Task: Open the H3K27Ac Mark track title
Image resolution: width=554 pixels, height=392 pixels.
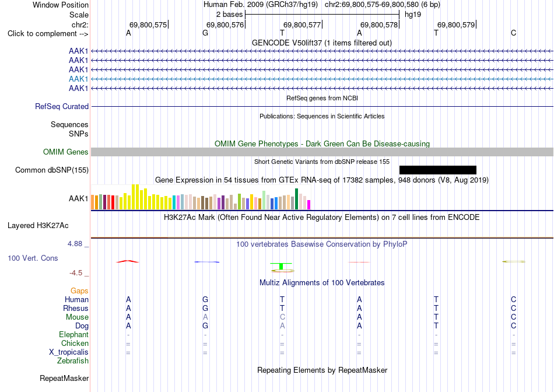Action: [x=322, y=218]
